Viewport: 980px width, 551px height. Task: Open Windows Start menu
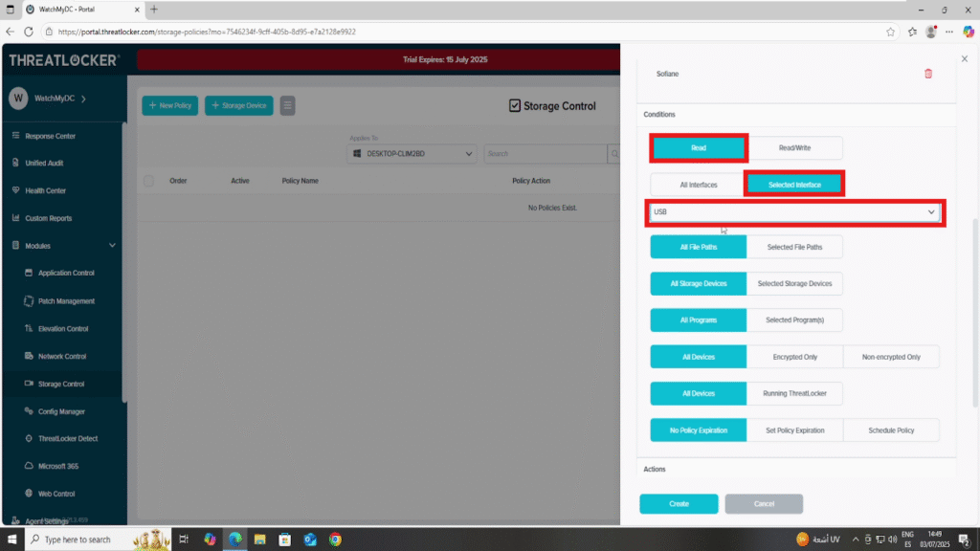coord(11,540)
